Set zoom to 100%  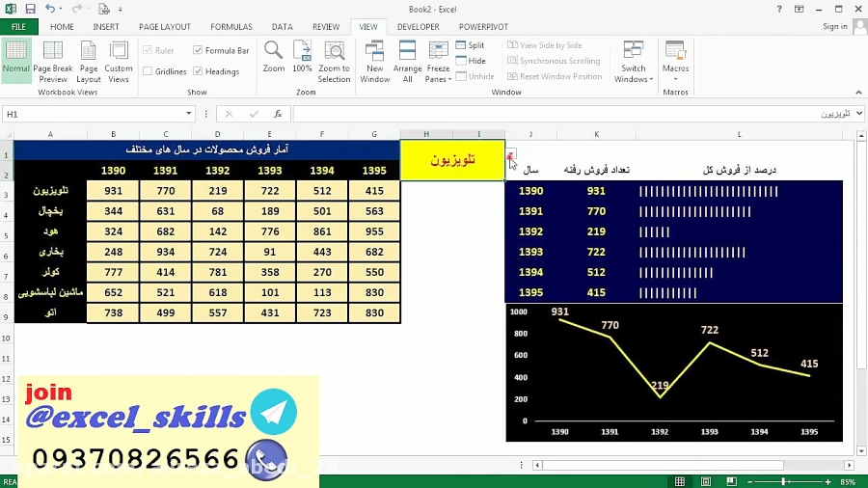point(302,58)
